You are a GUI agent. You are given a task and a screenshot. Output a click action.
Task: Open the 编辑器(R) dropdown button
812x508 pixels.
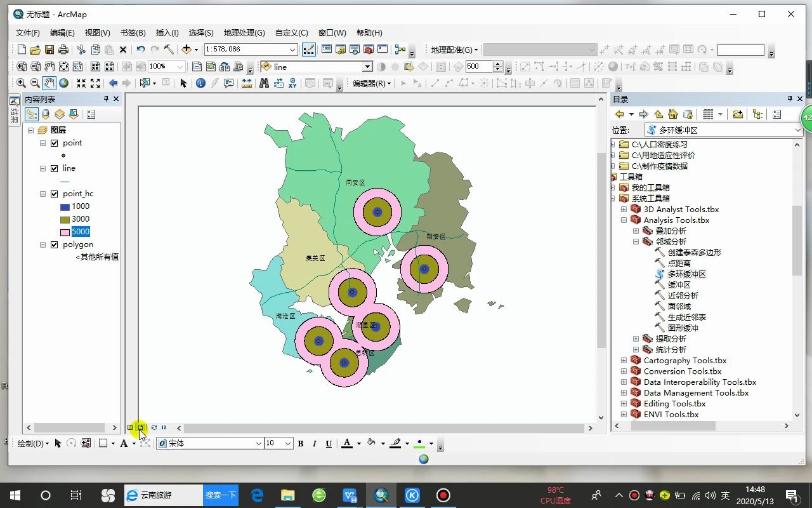[372, 83]
